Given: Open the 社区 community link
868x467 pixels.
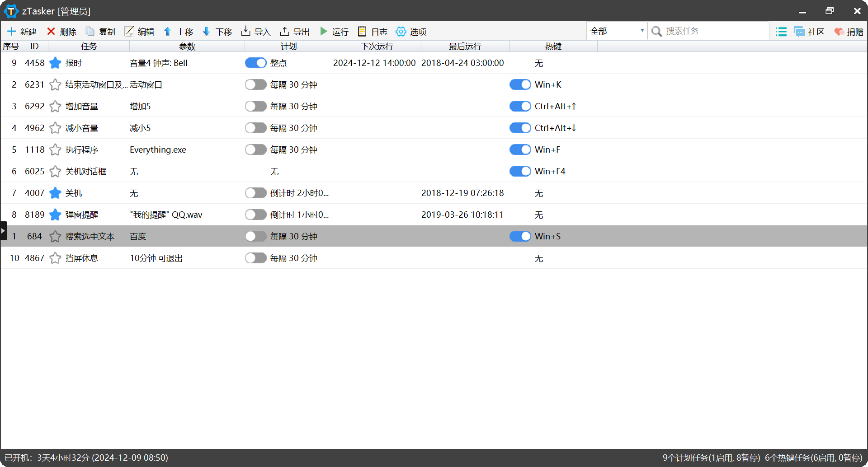Looking at the screenshot, I should pyautogui.click(x=809, y=32).
